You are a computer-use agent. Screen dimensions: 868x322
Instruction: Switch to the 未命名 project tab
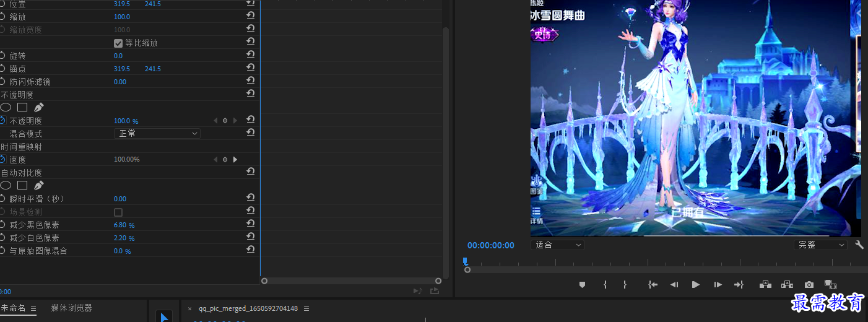13,308
